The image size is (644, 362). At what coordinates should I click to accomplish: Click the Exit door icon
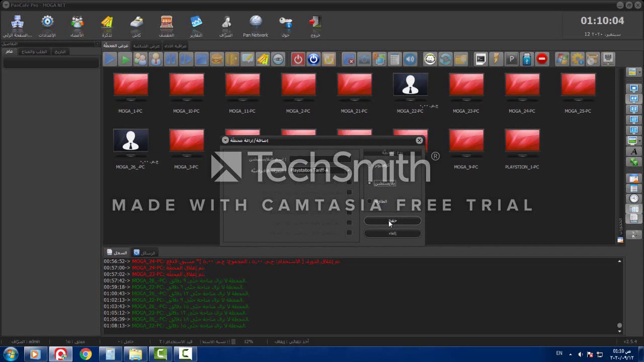point(315,26)
